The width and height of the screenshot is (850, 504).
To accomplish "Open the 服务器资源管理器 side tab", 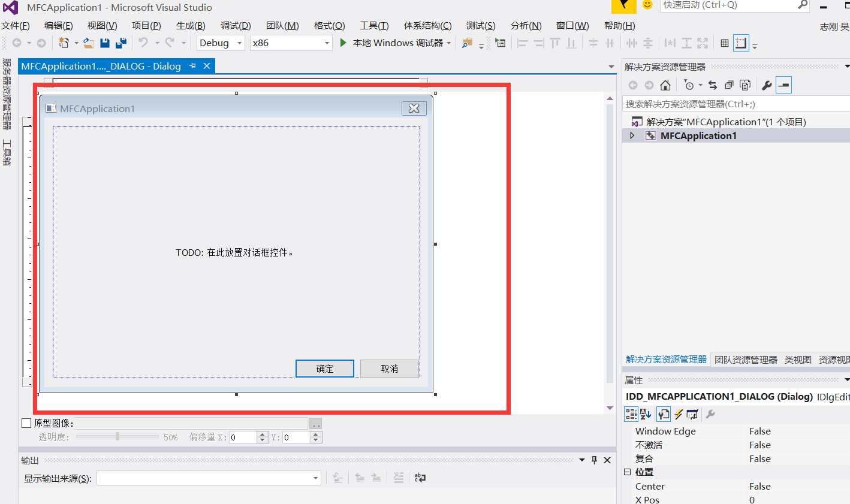I will tap(7, 94).
